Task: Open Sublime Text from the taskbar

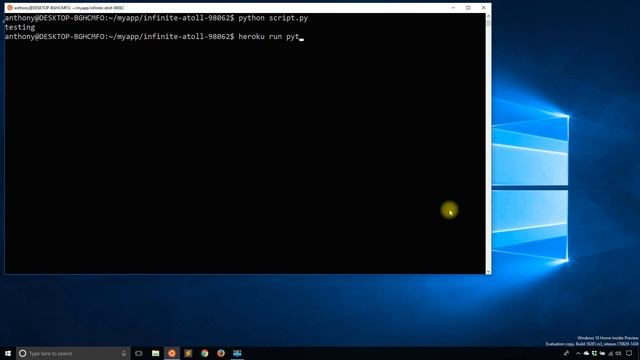Action: [x=188, y=353]
